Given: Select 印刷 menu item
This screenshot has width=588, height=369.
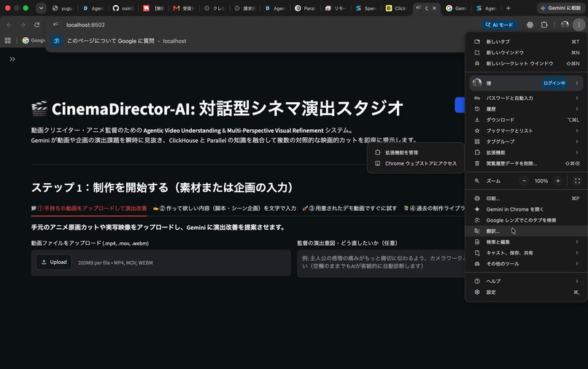Looking at the screenshot, I should click(x=526, y=198).
